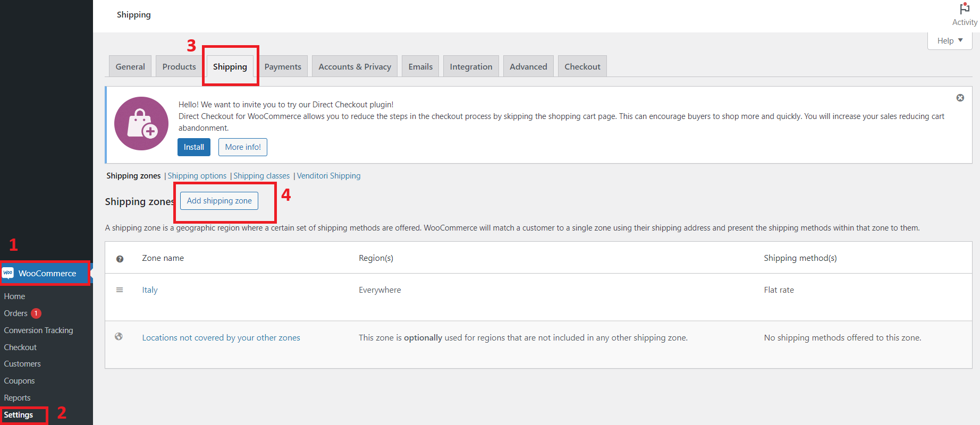Click the Region(s) column header

[x=376, y=258]
